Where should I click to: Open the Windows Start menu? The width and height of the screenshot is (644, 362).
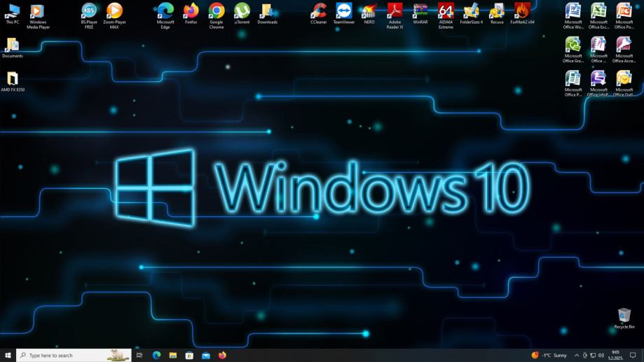pyautogui.click(x=8, y=355)
